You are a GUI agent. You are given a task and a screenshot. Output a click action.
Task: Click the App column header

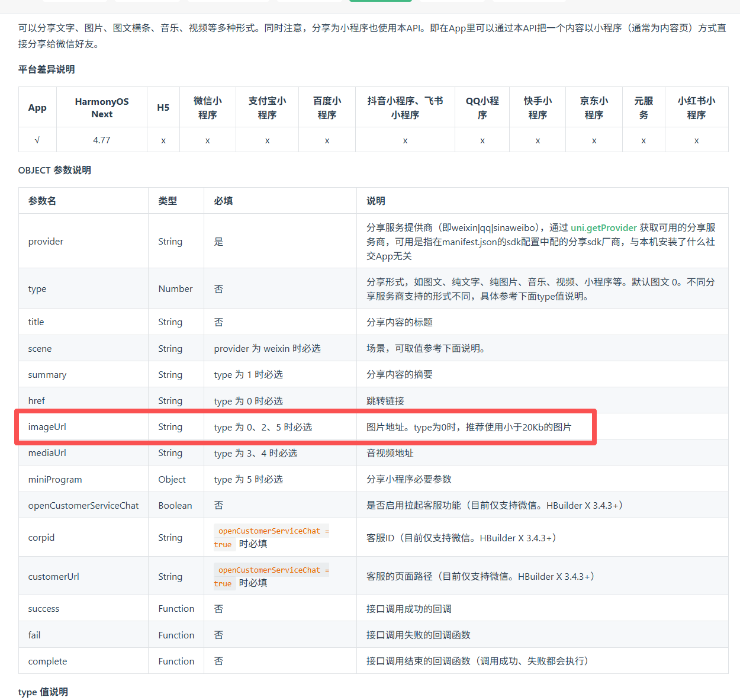tap(37, 108)
